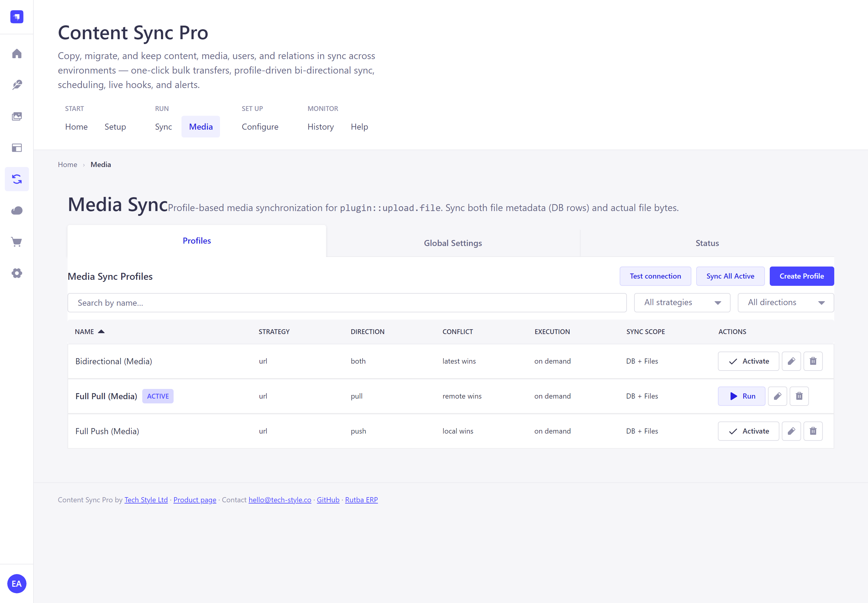The image size is (868, 603).
Task: Select the Full Pull (Media) profile name
Action: point(106,396)
